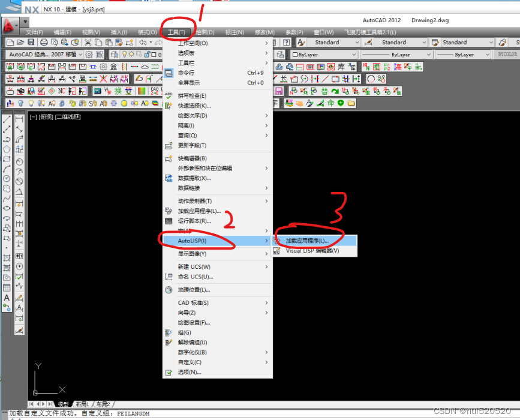Choose Visual LISP 编辑器(V) submenu entry
Image resolution: width=520 pixels, height=420 pixels.
pos(314,250)
